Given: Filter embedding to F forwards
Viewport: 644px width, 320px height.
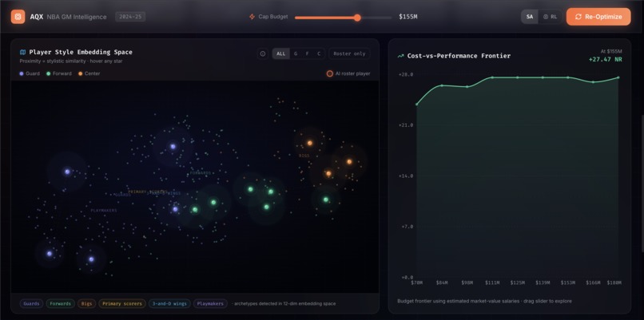Looking at the screenshot, I should point(307,53).
